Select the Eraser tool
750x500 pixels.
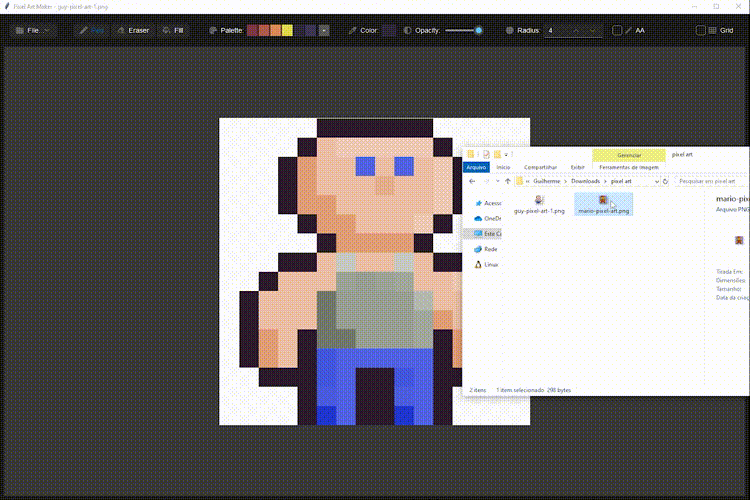click(133, 30)
